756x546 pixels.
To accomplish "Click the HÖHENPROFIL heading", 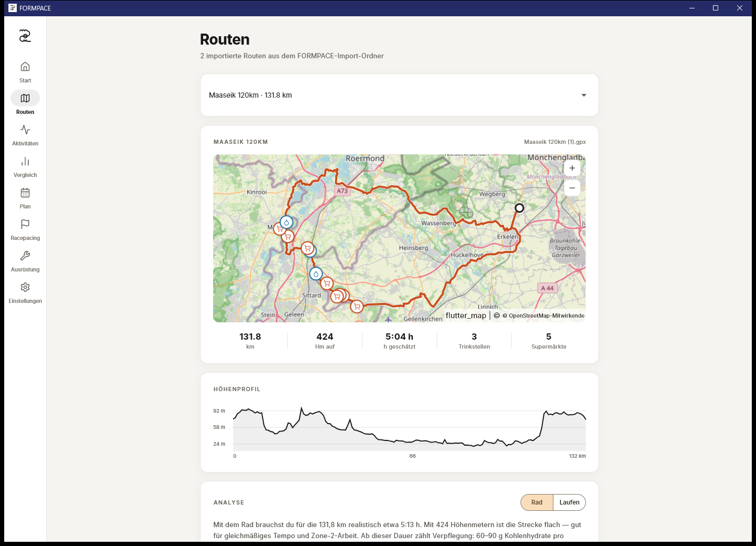I will [237, 389].
